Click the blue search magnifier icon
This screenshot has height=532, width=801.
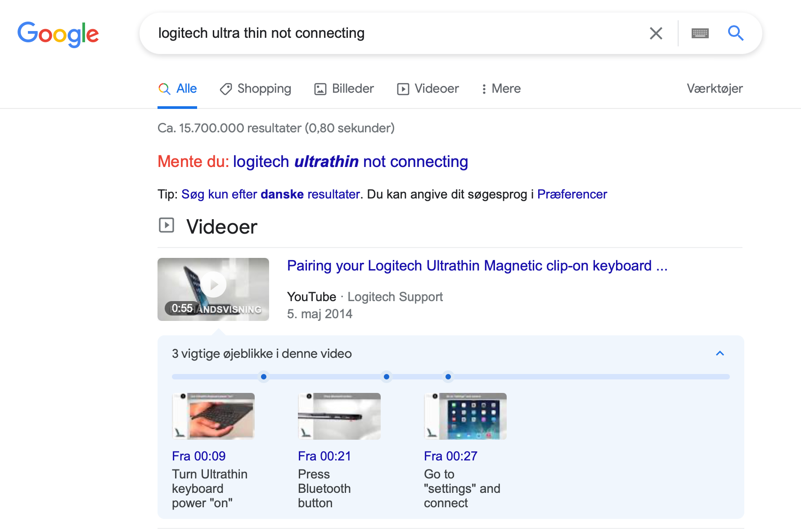(735, 33)
